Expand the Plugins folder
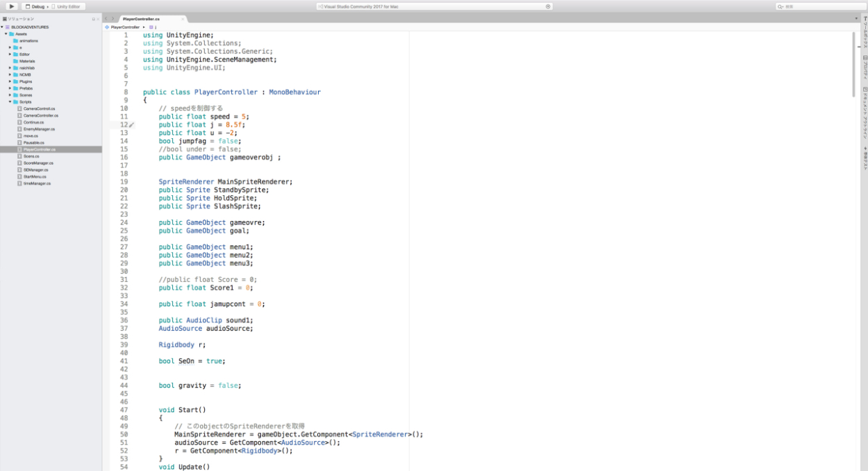 10,81
